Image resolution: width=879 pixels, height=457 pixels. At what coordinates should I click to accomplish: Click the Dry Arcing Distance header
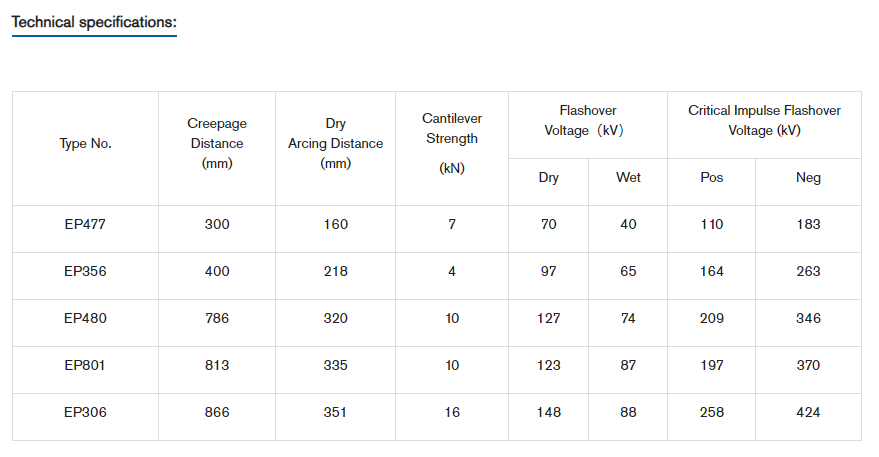336,143
